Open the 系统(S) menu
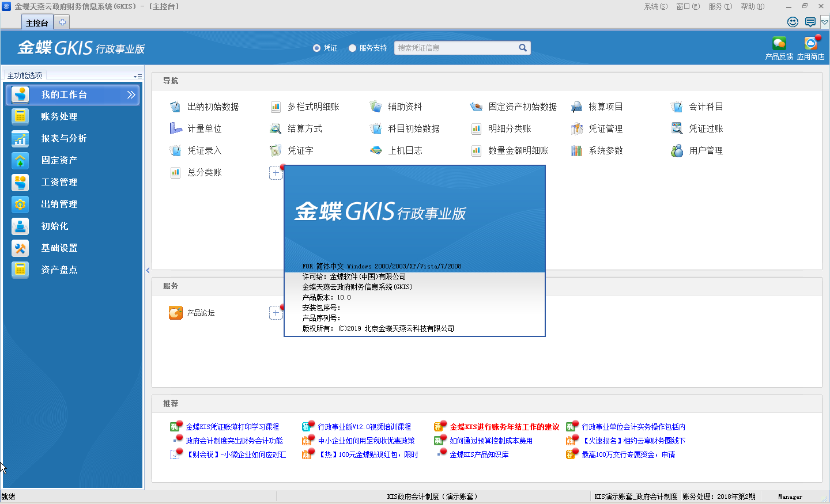 (656, 6)
